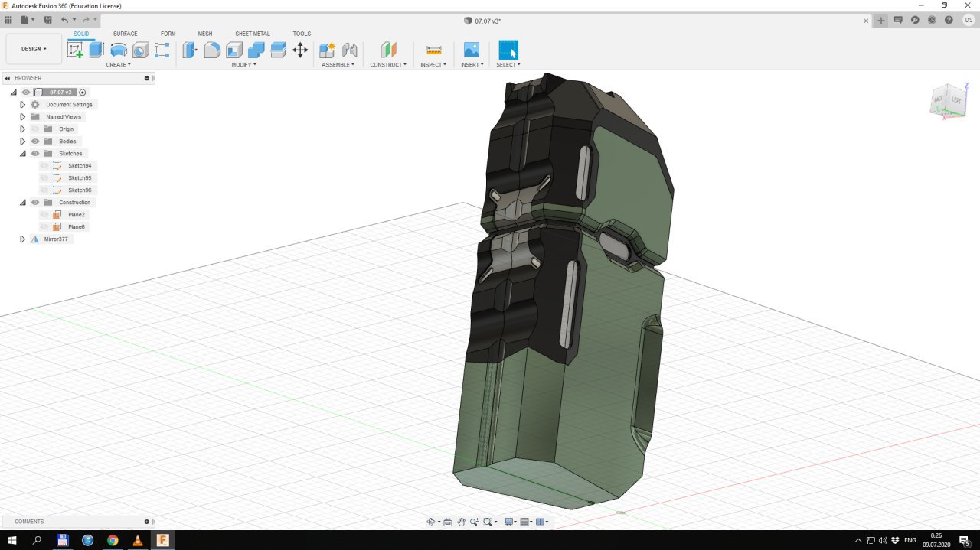Open the DESIGN workspace dropdown
The image size is (980, 550).
pos(34,49)
